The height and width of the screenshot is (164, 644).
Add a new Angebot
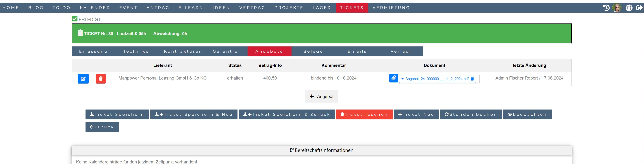point(322,97)
